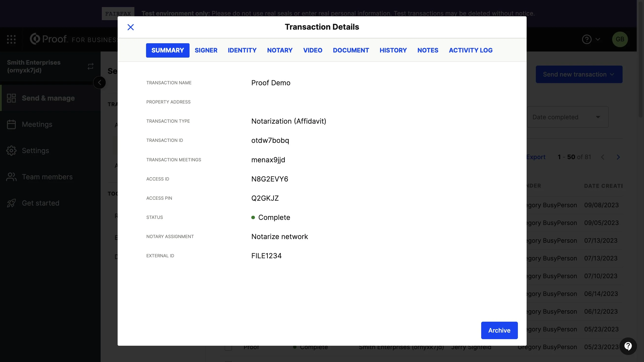Click the 06/12/2023 date cell
644x362 pixels.
point(601,311)
